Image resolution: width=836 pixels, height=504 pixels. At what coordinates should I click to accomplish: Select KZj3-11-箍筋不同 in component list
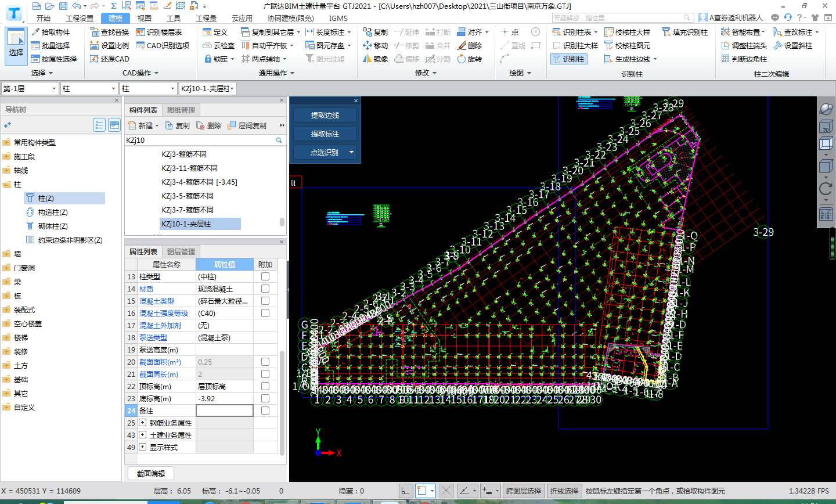[x=189, y=168]
